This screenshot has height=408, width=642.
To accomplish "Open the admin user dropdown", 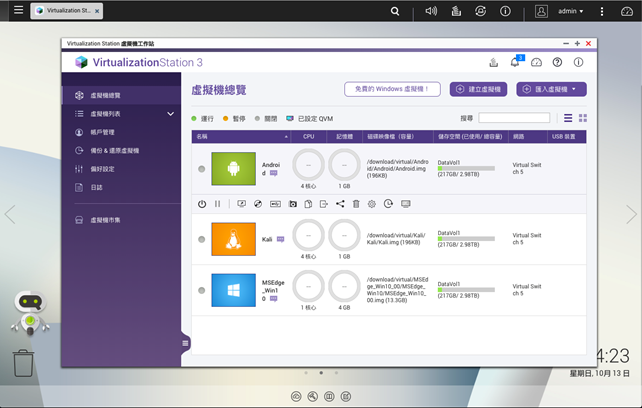I will [x=570, y=11].
